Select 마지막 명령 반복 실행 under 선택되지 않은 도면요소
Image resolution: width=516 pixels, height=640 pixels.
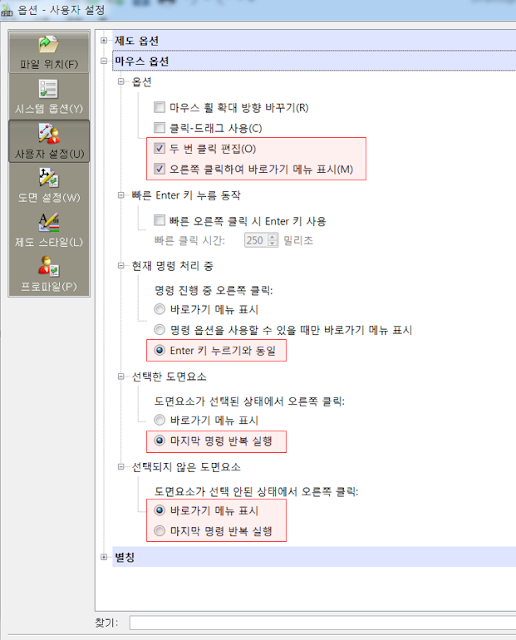[x=159, y=531]
